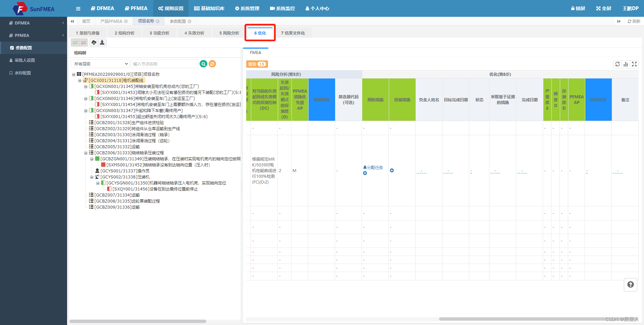This screenshot has height=325, width=644.
Task: Collapse the GCXGN003/31347 function node
Action: tap(86, 111)
